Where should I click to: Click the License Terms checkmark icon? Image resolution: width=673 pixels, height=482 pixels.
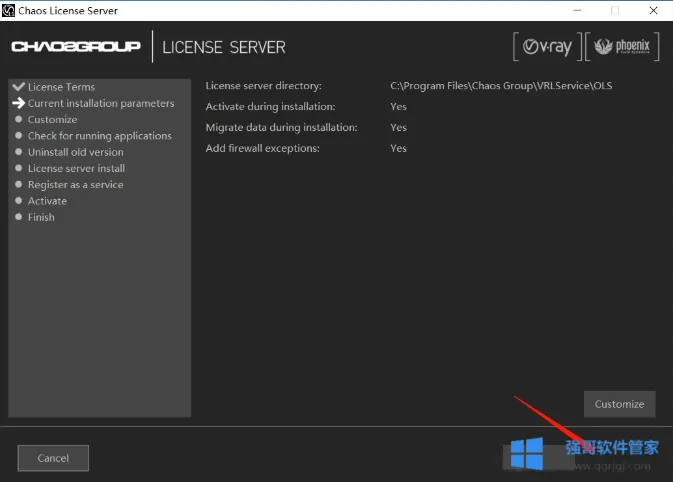point(18,87)
